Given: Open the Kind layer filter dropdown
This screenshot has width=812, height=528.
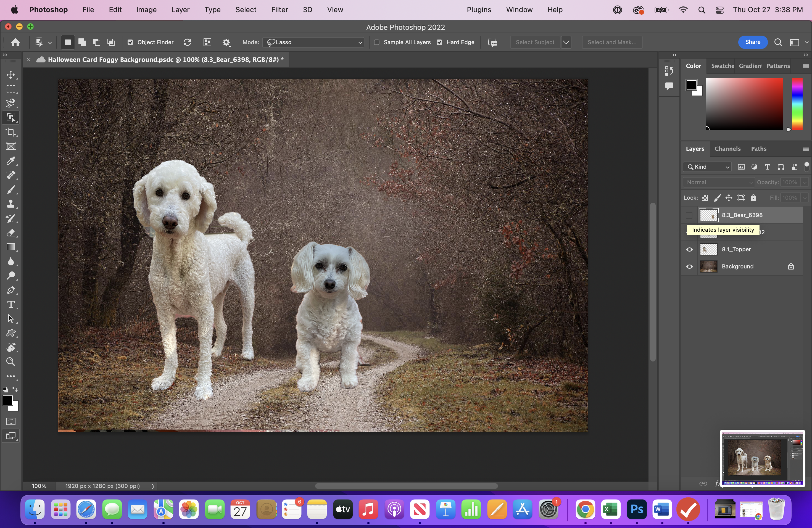Looking at the screenshot, I should (x=707, y=167).
